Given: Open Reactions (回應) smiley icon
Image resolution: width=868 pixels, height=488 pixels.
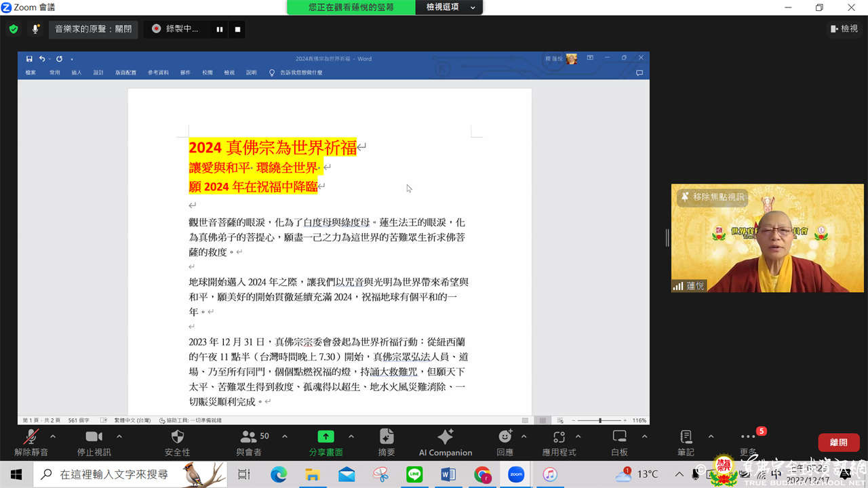Looking at the screenshot, I should [x=505, y=437].
